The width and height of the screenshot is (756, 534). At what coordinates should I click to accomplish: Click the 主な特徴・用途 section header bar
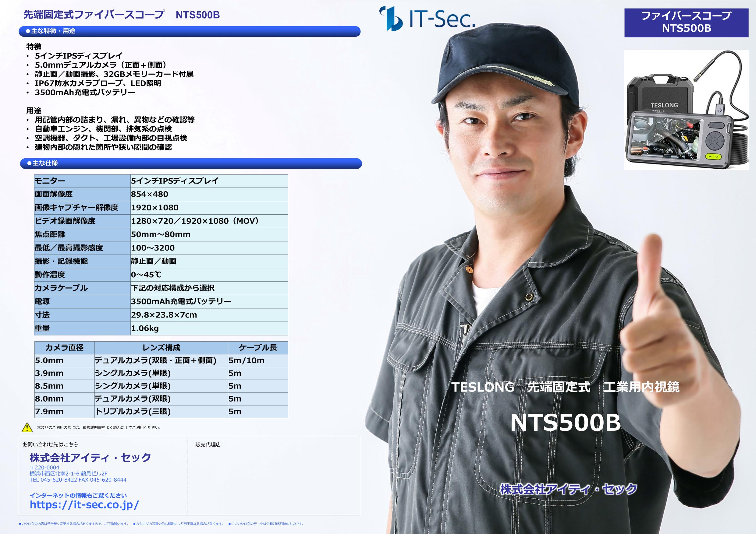tap(190, 31)
